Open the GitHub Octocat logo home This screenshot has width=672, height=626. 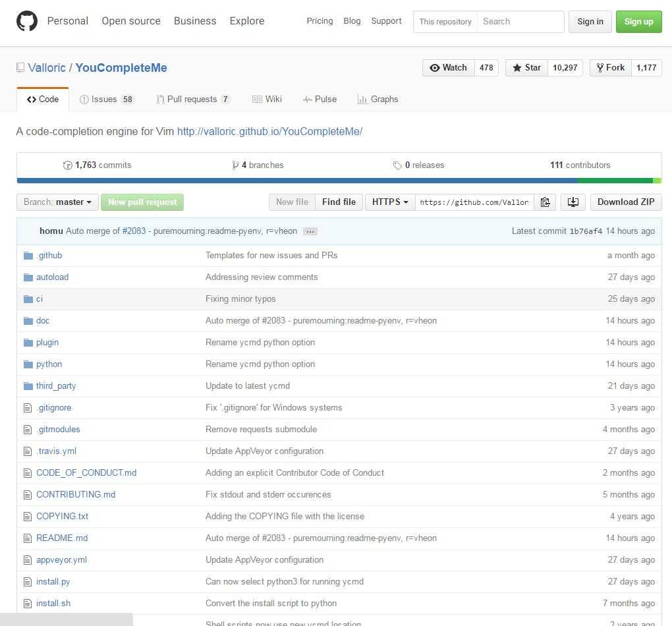point(26,21)
